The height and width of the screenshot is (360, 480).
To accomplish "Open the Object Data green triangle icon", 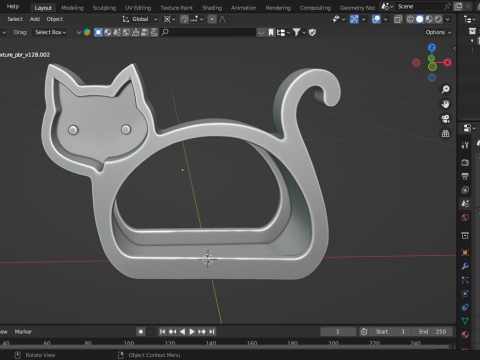I will click(x=465, y=321).
